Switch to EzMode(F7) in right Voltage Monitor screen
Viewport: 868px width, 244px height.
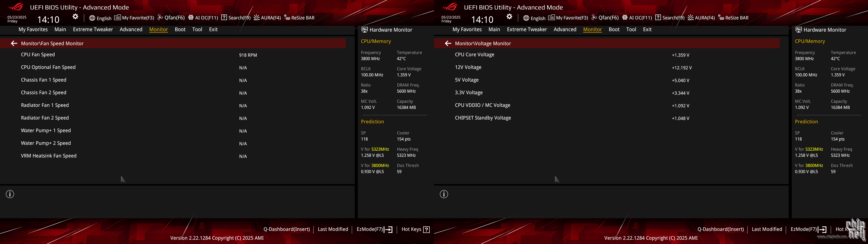point(808,229)
